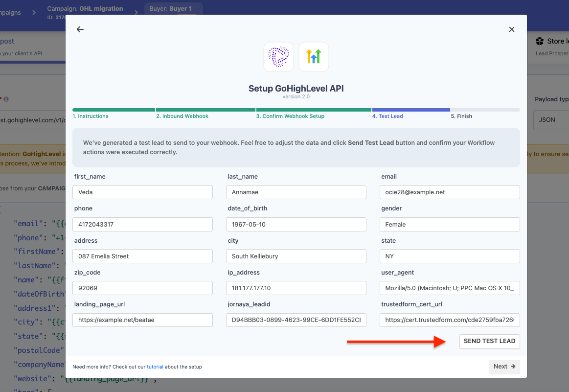569x392 pixels.
Task: Click the info icon beside the background URL label
Action: [x=6, y=99]
